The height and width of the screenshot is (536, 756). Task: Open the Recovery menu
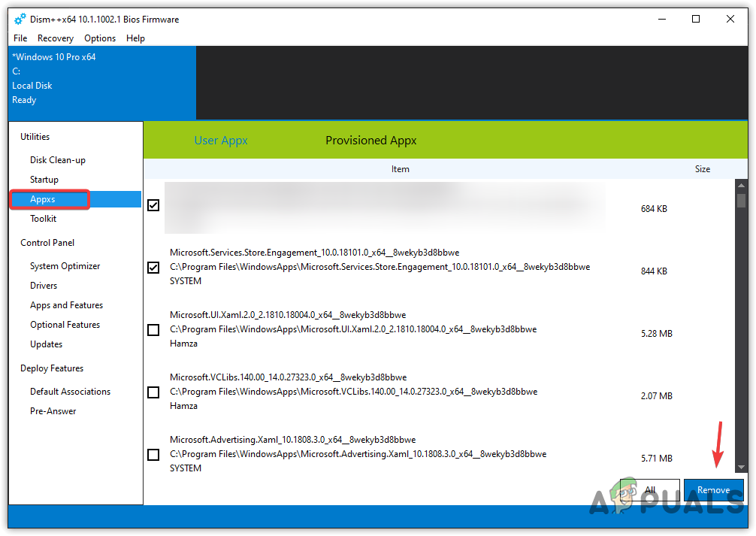click(x=56, y=38)
